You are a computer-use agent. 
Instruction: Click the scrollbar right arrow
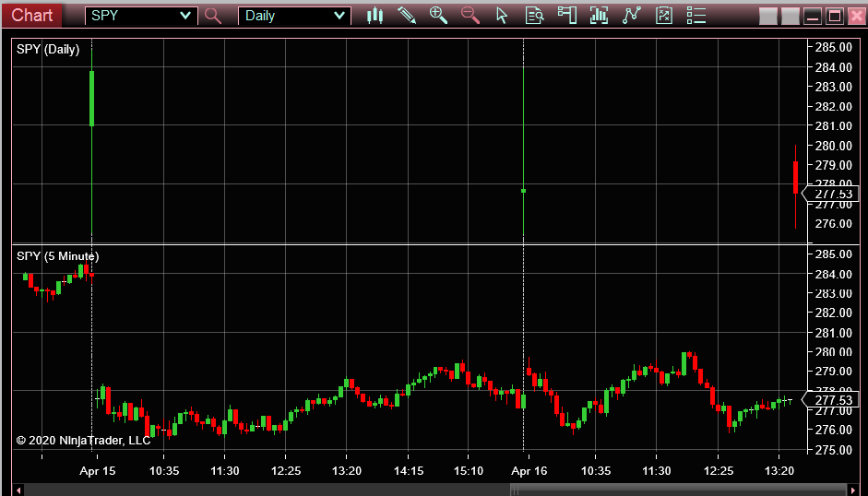(x=853, y=490)
